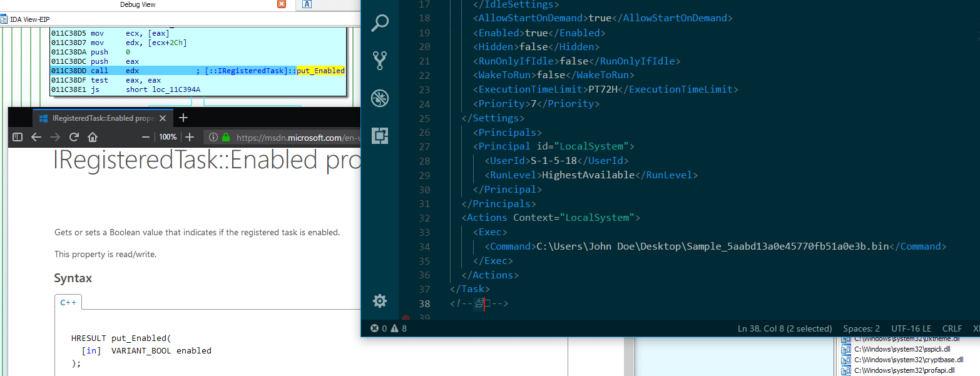Click the Command path on line 34
Image resolution: width=980 pixels, height=376 pixels.
tap(713, 246)
